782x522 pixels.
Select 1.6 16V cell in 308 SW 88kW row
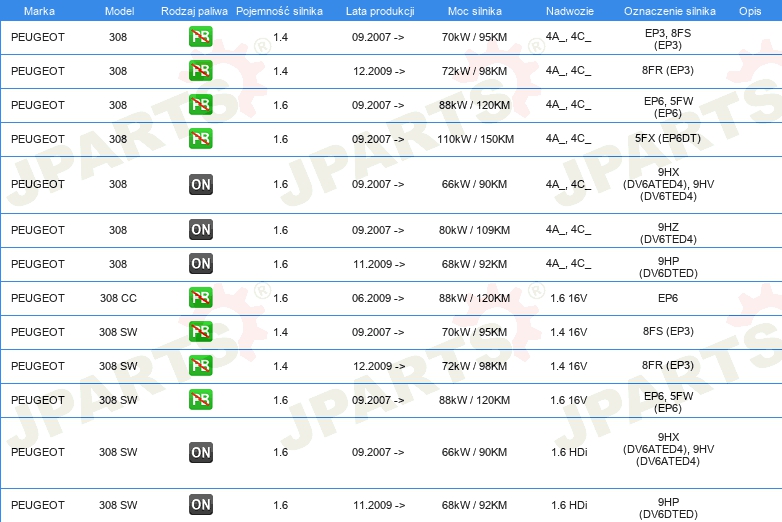(569, 400)
